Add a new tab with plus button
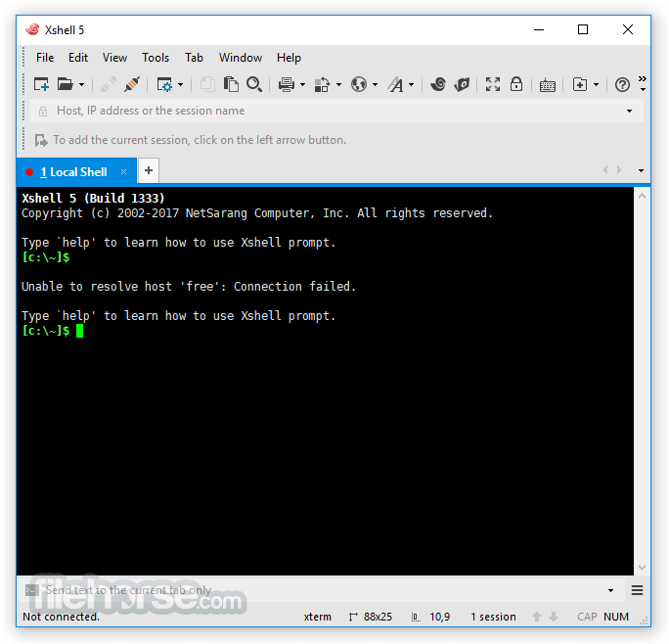Screen dimensions: 669x644 tap(149, 171)
